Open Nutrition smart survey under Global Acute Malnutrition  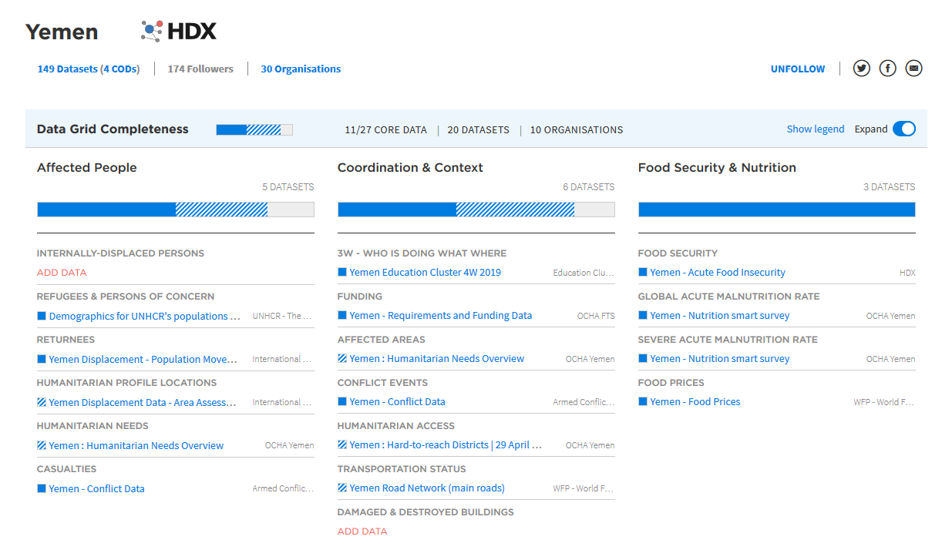[x=720, y=315]
